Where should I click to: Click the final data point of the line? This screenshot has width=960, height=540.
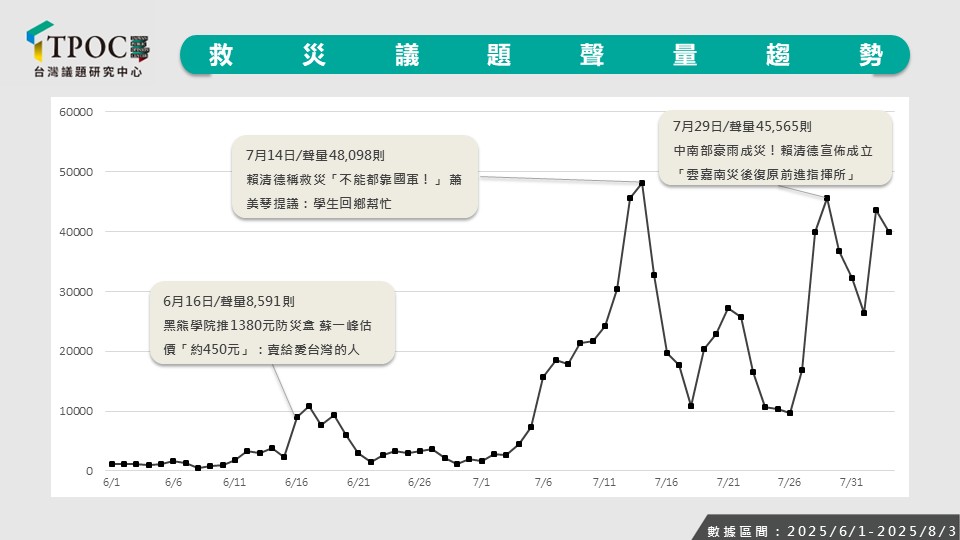coord(889,232)
